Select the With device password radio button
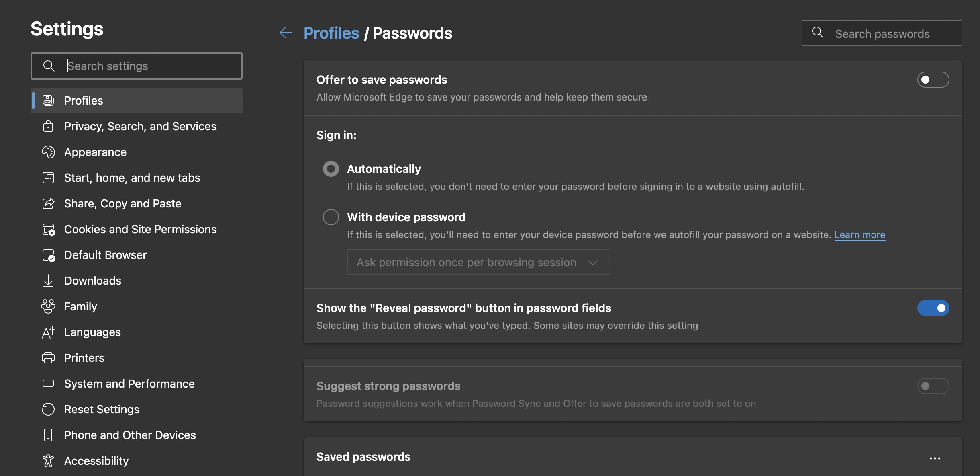This screenshot has width=980, height=476. click(x=330, y=217)
